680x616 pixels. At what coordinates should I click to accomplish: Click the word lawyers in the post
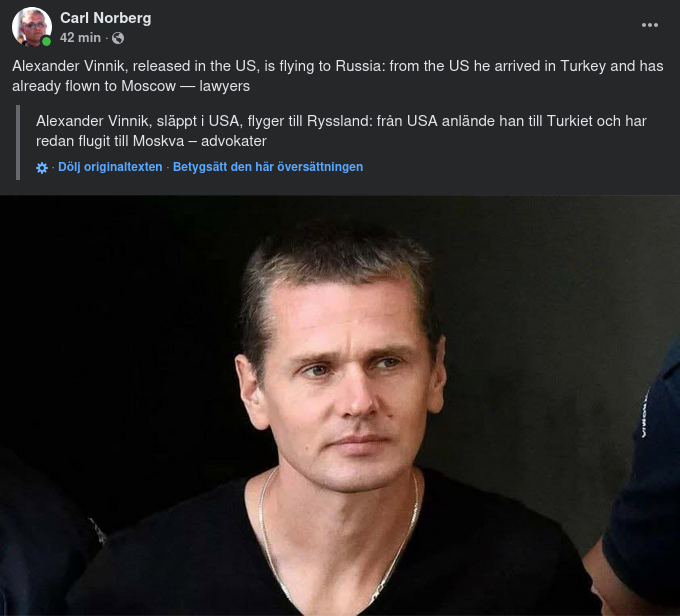[x=225, y=86]
